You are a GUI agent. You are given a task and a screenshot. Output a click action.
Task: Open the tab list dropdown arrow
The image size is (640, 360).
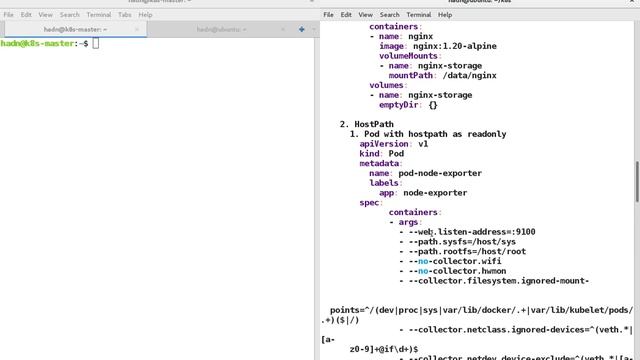tap(313, 29)
